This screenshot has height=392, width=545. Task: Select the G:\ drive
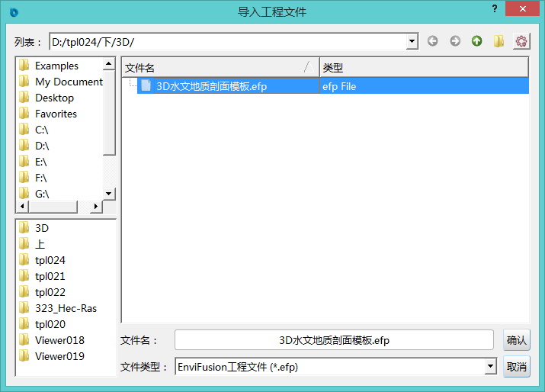(42, 194)
